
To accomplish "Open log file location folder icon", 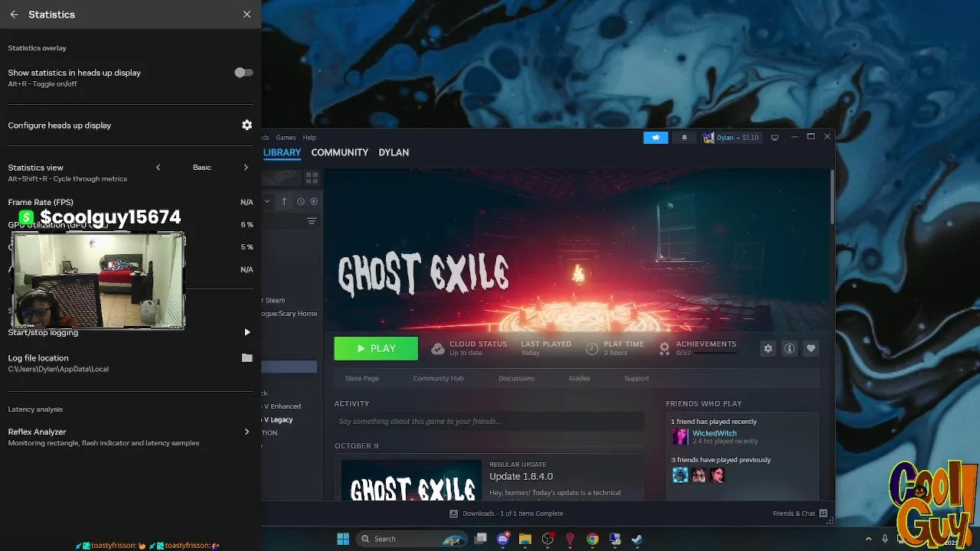I will (x=247, y=358).
